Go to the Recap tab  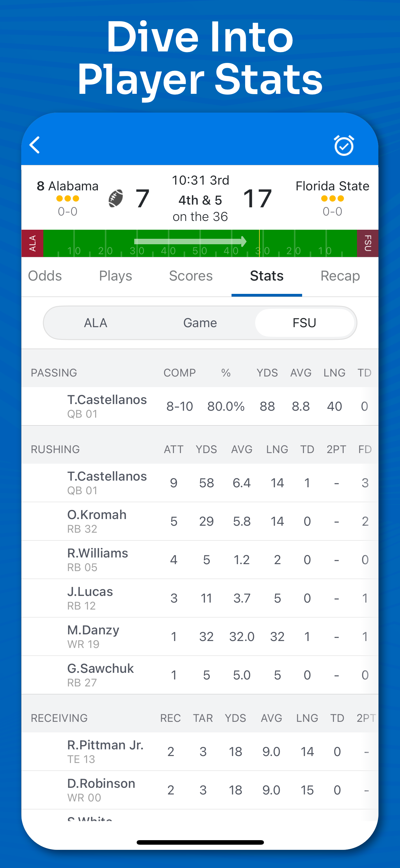point(340,276)
